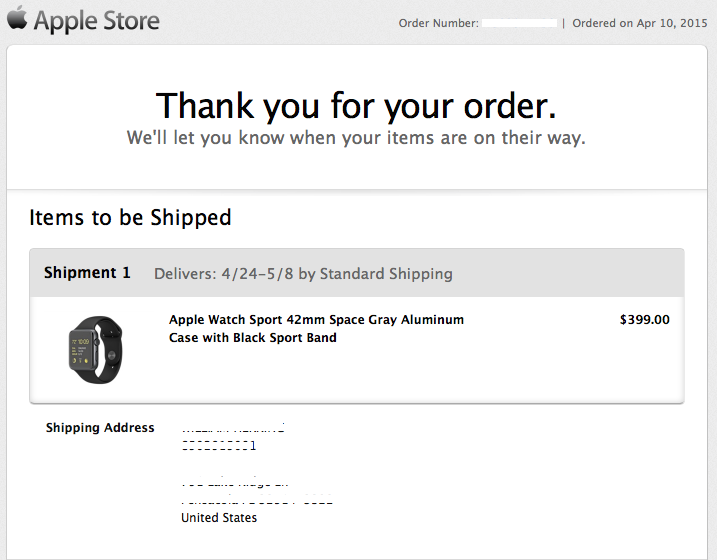The image size is (717, 560).
Task: Click the $399.00 price
Action: click(645, 320)
